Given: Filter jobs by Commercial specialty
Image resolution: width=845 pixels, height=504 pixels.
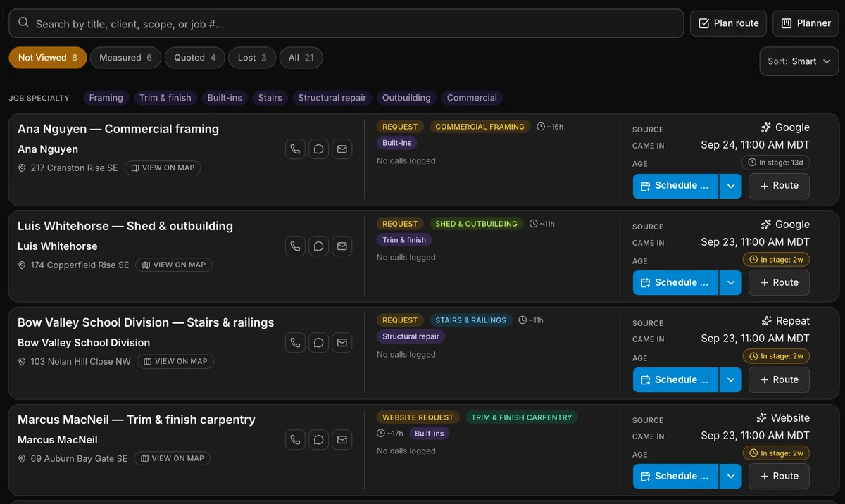Looking at the screenshot, I should pyautogui.click(x=472, y=98).
